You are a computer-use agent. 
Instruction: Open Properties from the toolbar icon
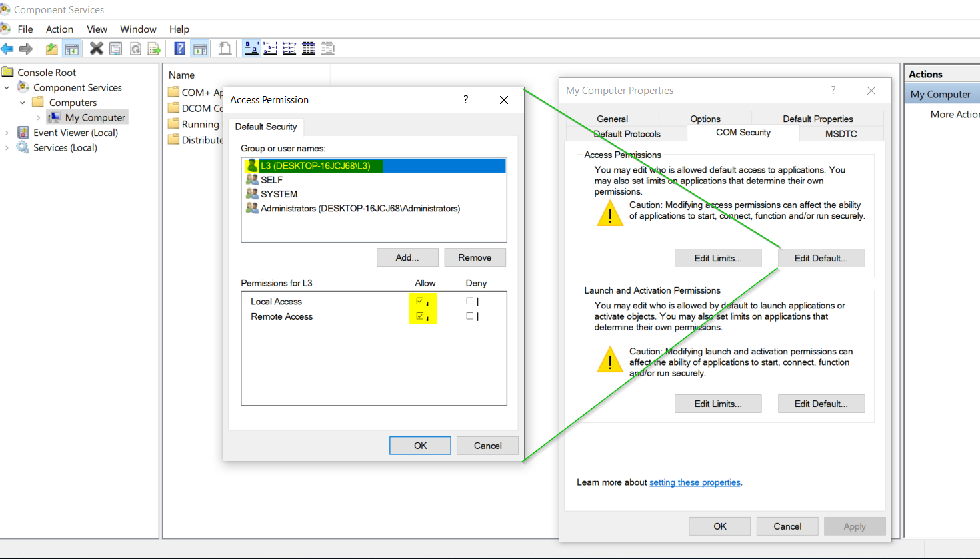[115, 49]
